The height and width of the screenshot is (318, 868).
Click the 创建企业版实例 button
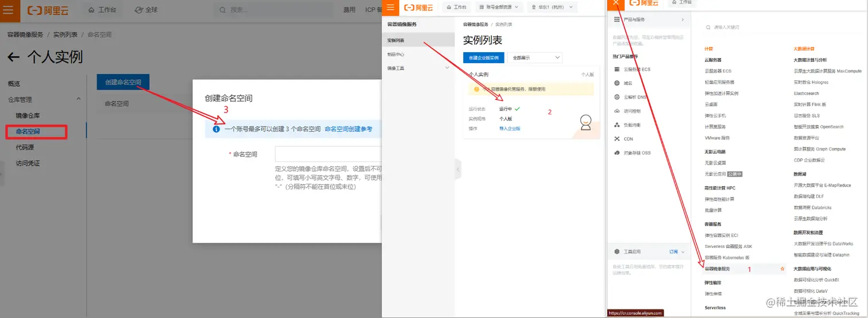click(x=483, y=57)
